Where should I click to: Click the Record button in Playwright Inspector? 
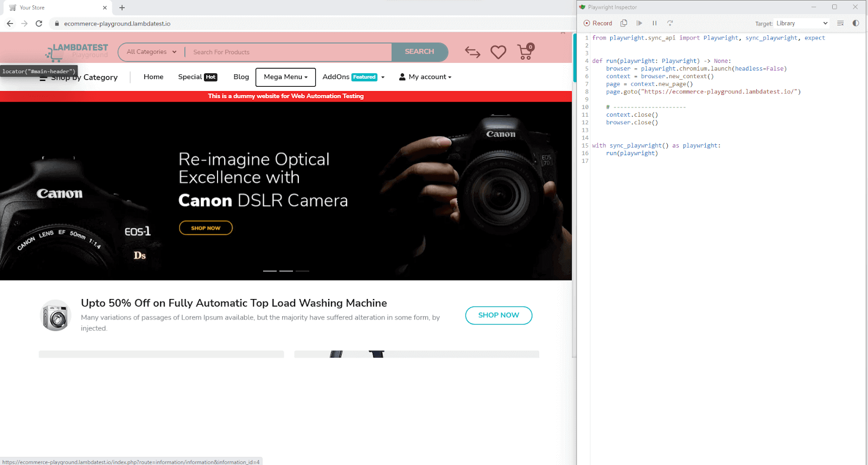597,23
